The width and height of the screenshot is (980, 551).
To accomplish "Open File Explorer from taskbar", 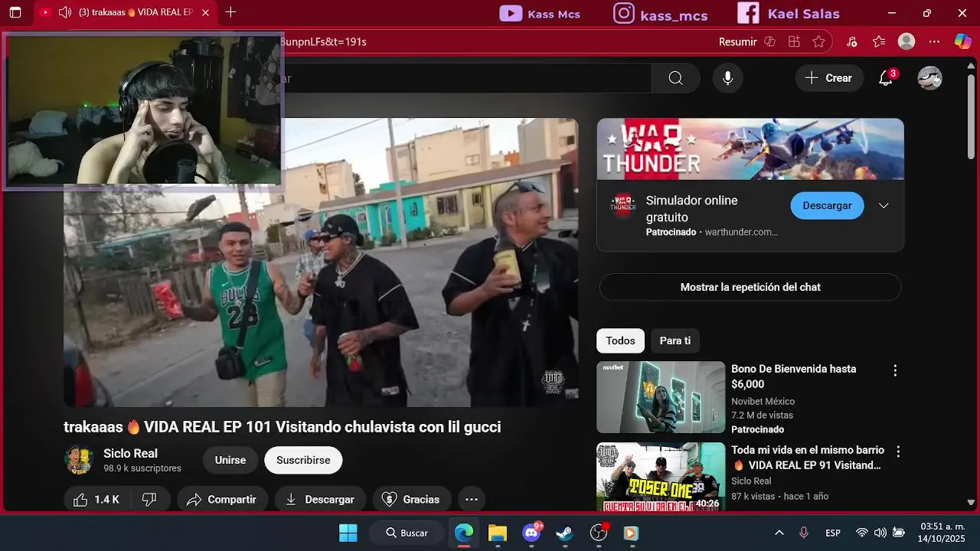I will (498, 533).
